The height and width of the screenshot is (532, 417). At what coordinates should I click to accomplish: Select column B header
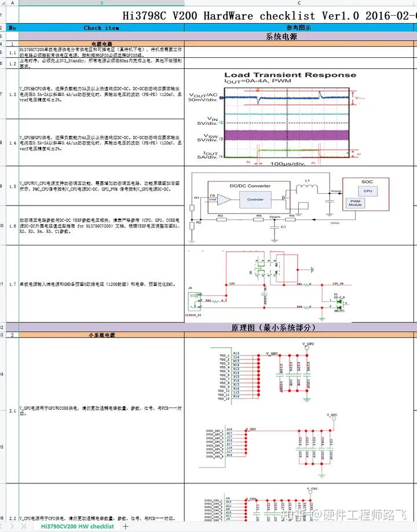101,3
